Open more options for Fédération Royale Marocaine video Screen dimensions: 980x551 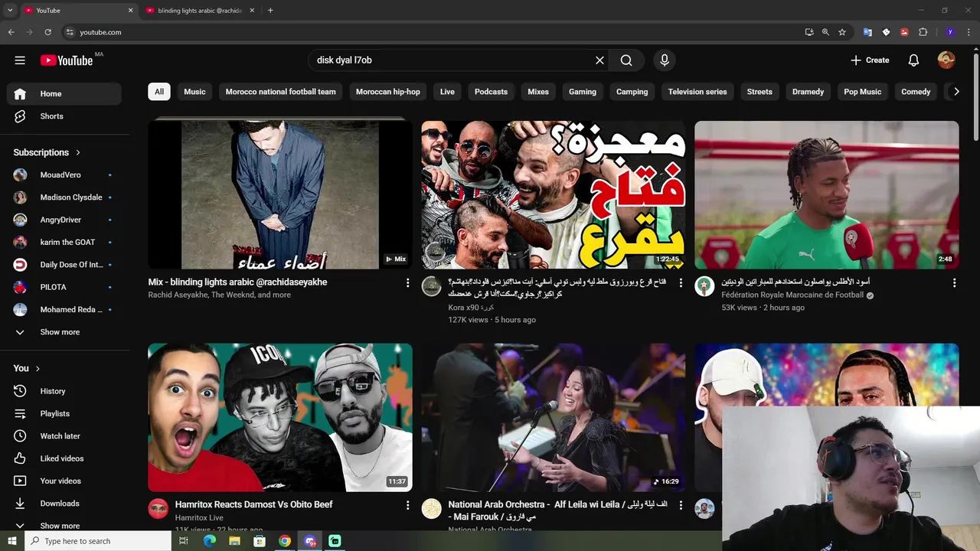(x=954, y=283)
